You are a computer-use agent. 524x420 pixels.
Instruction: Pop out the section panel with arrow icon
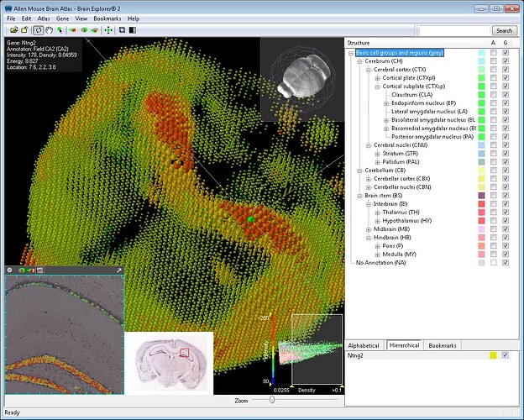point(118,270)
